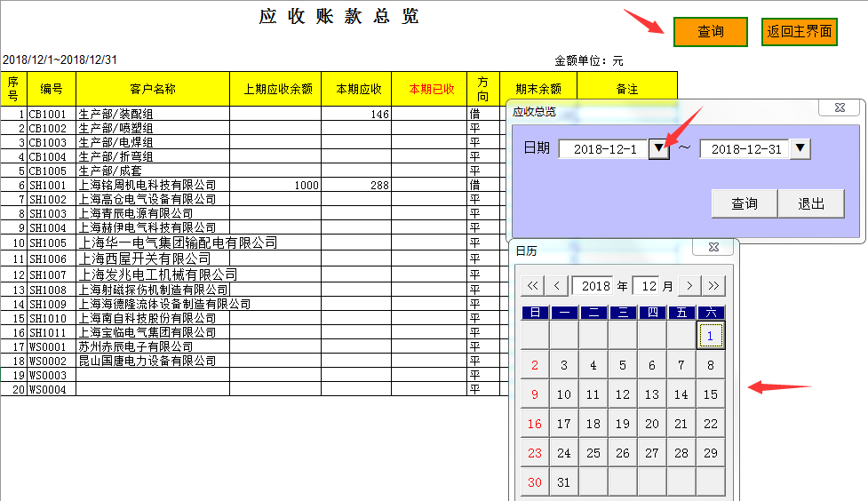Select the 146 value in 本期应收
The image size is (868, 501).
tap(356, 114)
